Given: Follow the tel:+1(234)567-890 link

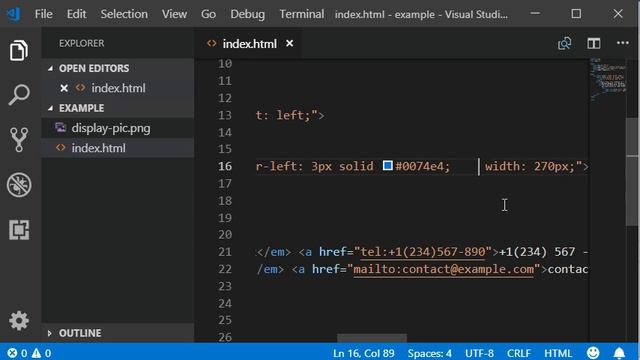Looking at the screenshot, I should 422,252.
